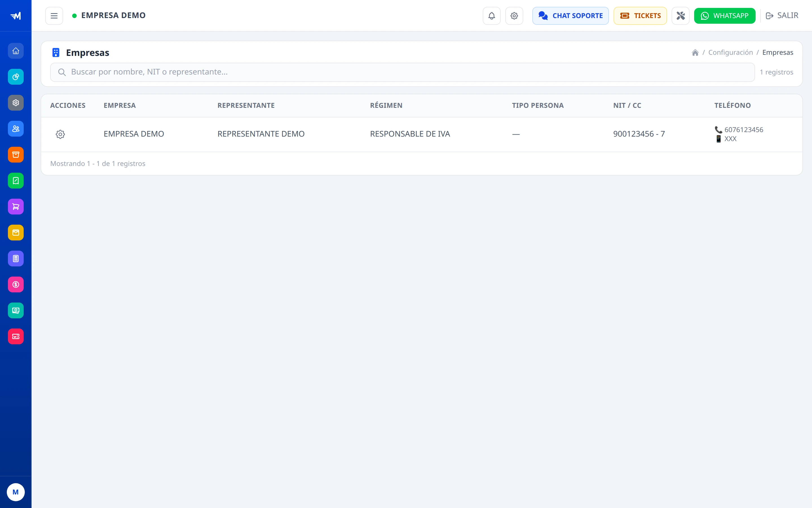Open the red ticket icon in the sidebar
The height and width of the screenshot is (508, 812).
(16, 336)
